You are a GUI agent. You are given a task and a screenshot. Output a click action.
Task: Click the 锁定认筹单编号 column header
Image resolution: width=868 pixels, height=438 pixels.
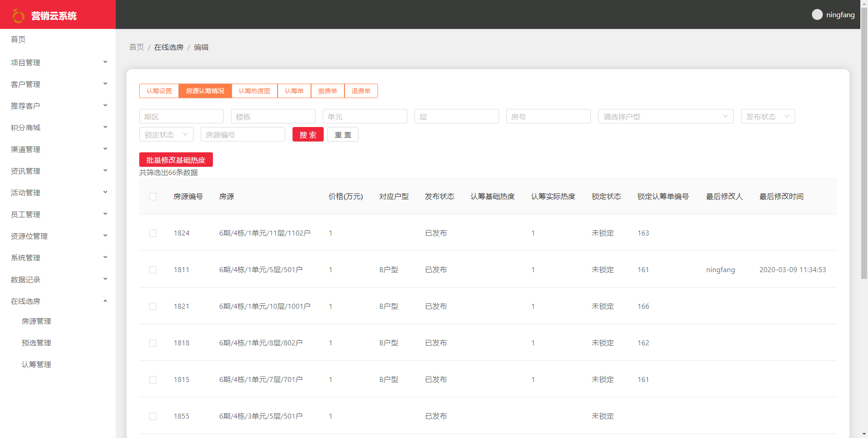tap(663, 197)
